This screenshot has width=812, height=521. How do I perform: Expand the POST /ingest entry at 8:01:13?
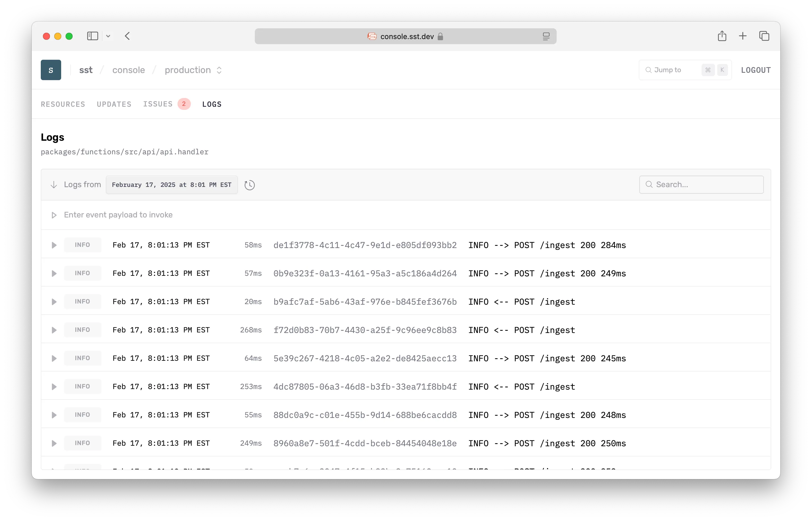click(x=54, y=245)
